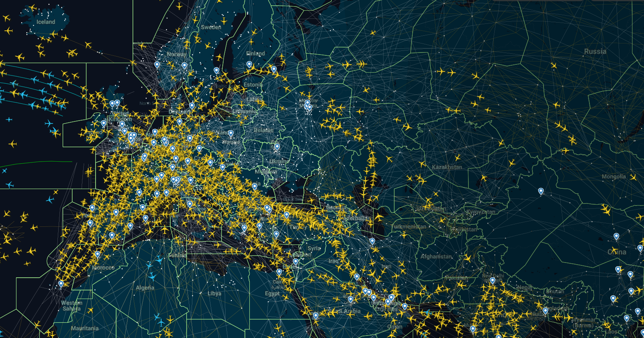Select the airport pin near Warsaw in Poland
Screen dimensions: 644x338
point(231,133)
